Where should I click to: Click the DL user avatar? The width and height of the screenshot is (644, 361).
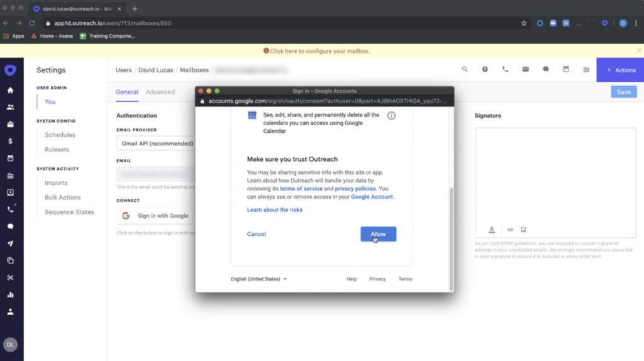click(10, 345)
